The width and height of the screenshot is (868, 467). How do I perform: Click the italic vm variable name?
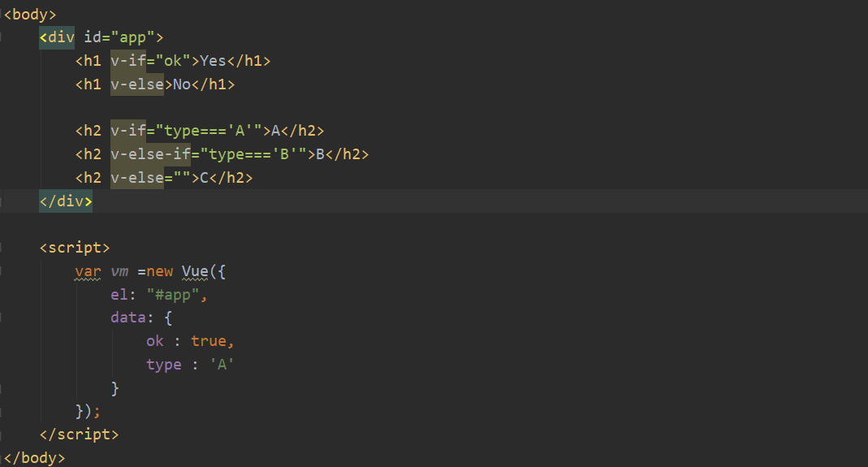tap(119, 271)
